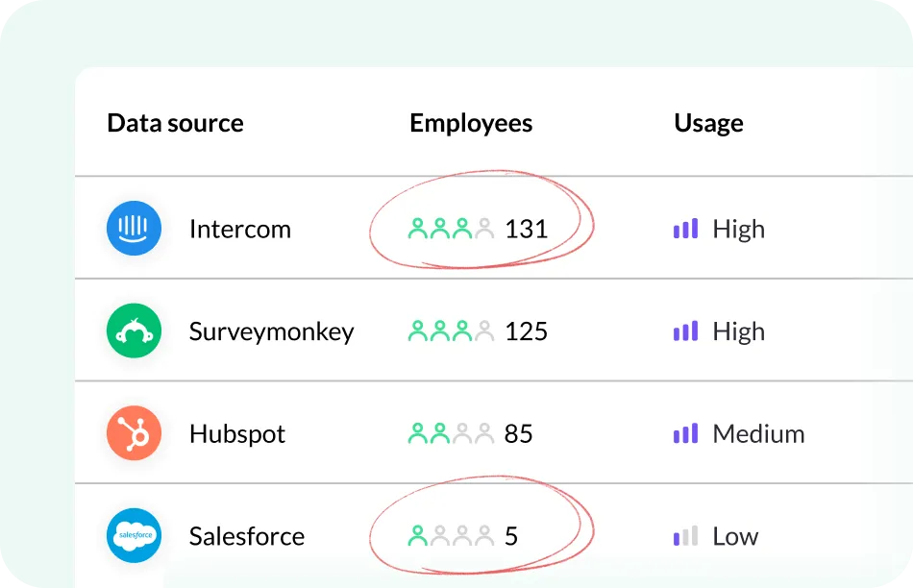913x588 pixels.
Task: Click the usage bars icon for Hubspot
Action: point(685,433)
